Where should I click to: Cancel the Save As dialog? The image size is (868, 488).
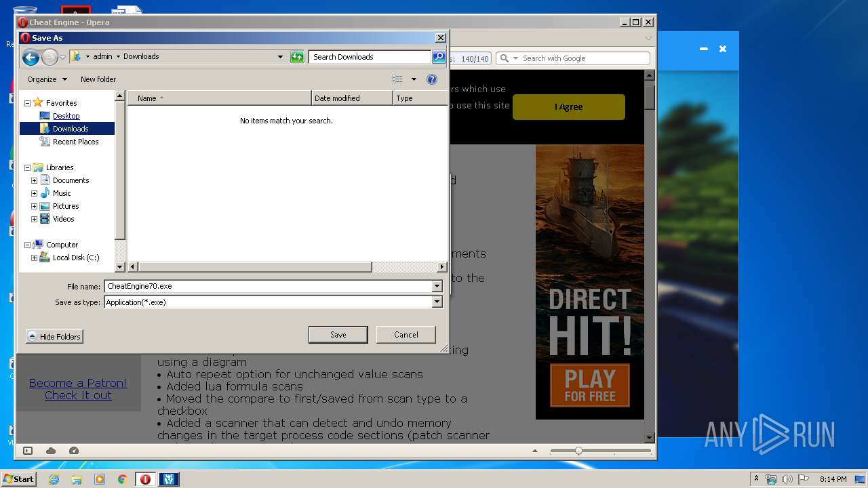(x=406, y=335)
